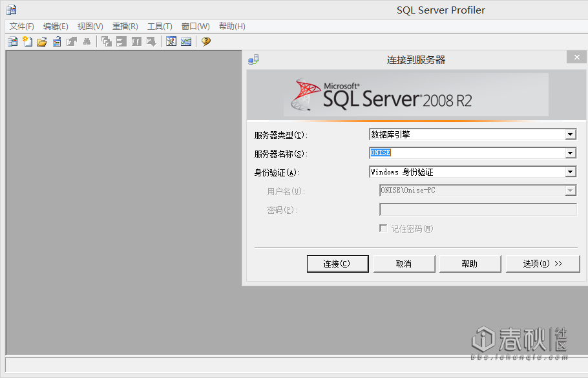This screenshot has height=378, width=588.
Task: Expand the 身份验证 dropdown arrow
Action: click(571, 172)
